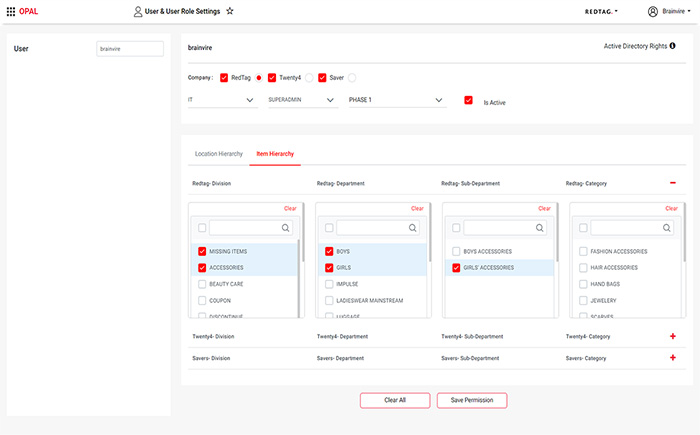The width and height of the screenshot is (700, 435).
Task: Check FASHION ACCESSORIES category
Action: pos(583,251)
